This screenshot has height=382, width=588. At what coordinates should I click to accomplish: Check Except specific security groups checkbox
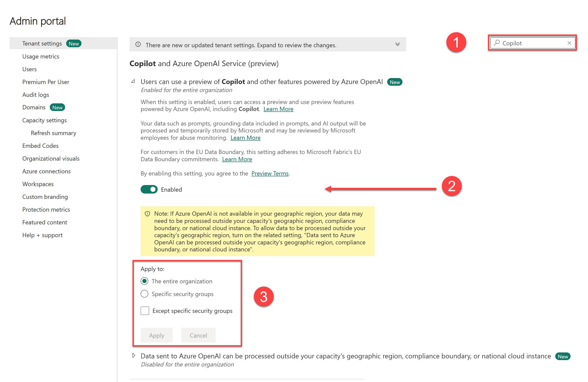coord(145,311)
